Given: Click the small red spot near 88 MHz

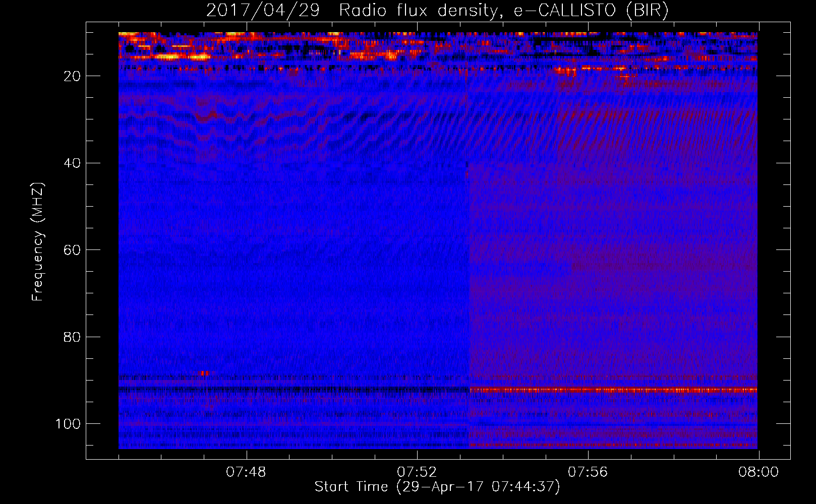Looking at the screenshot, I should click(204, 373).
